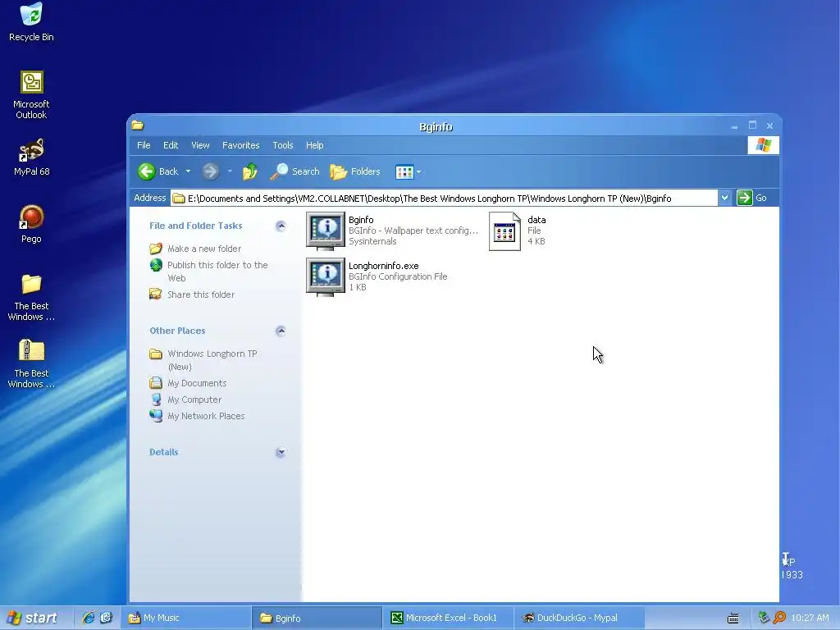This screenshot has height=630, width=840.
Task: Open the View menu
Action: click(200, 145)
